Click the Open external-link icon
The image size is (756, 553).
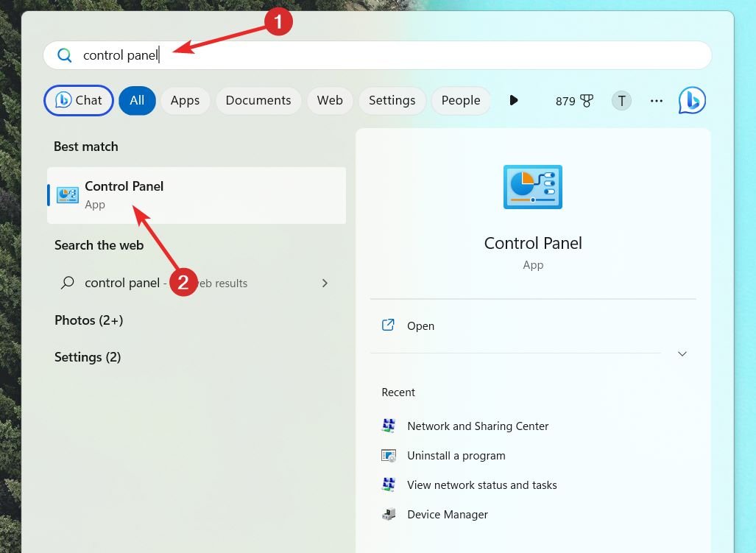388,325
